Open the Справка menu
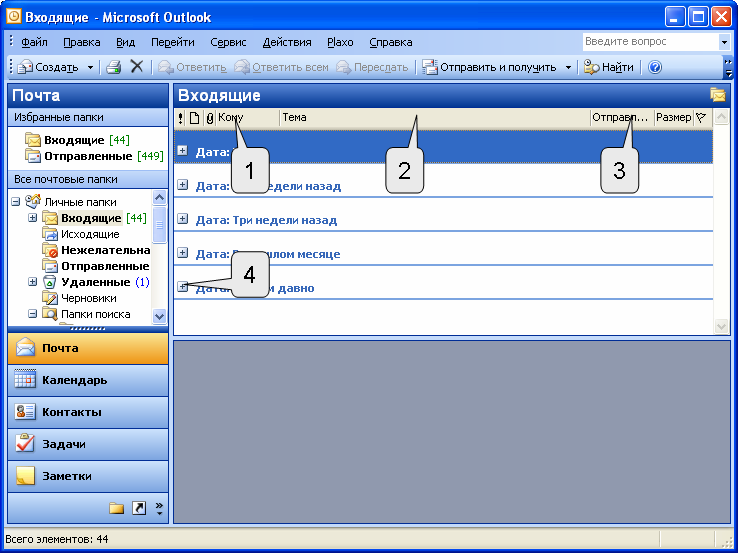 [391, 42]
